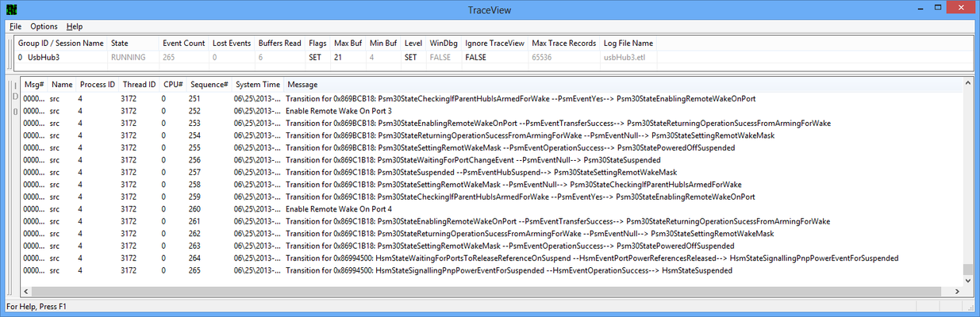The image size is (980, 317).
Task: Sort by Sequence# column
Action: (x=209, y=84)
